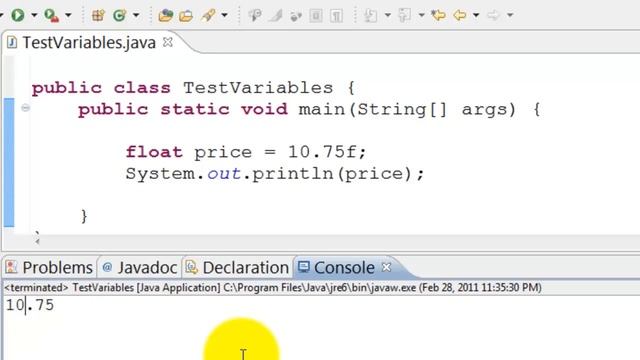640x360 pixels.
Task: Click the greyed Forward arrow icon
Action: click(493, 16)
